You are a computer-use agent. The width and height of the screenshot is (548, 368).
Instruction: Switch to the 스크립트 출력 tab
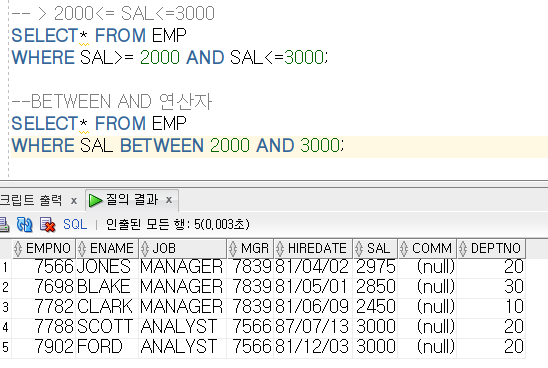pyautogui.click(x=31, y=200)
